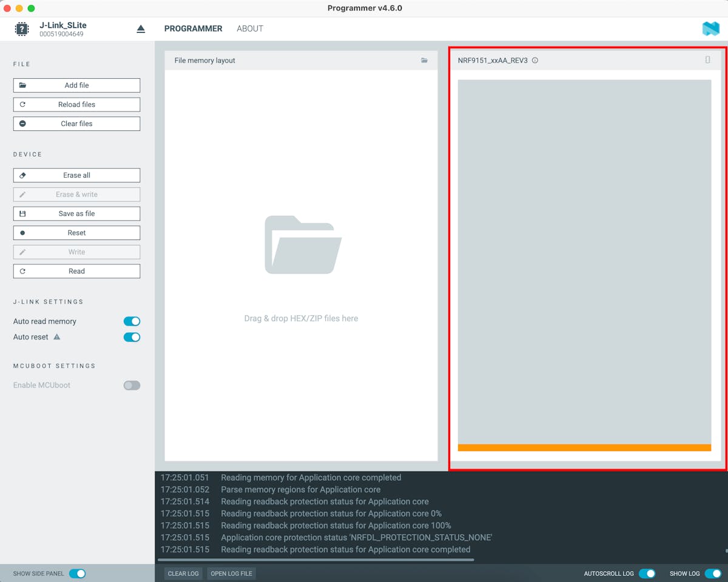This screenshot has width=728, height=582.
Task: Click the macOS green fullscreen window button
Action: tap(32, 8)
